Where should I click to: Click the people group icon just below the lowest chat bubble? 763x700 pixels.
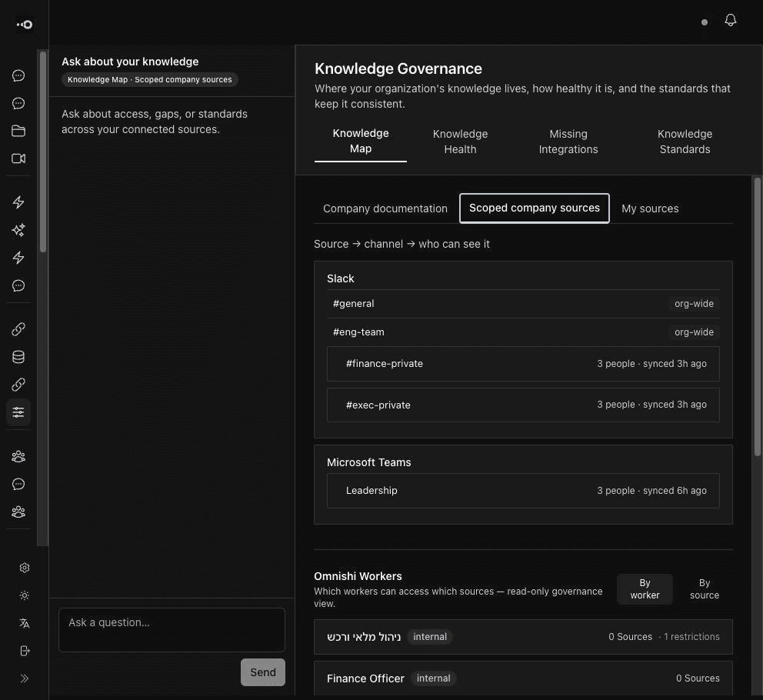18,512
